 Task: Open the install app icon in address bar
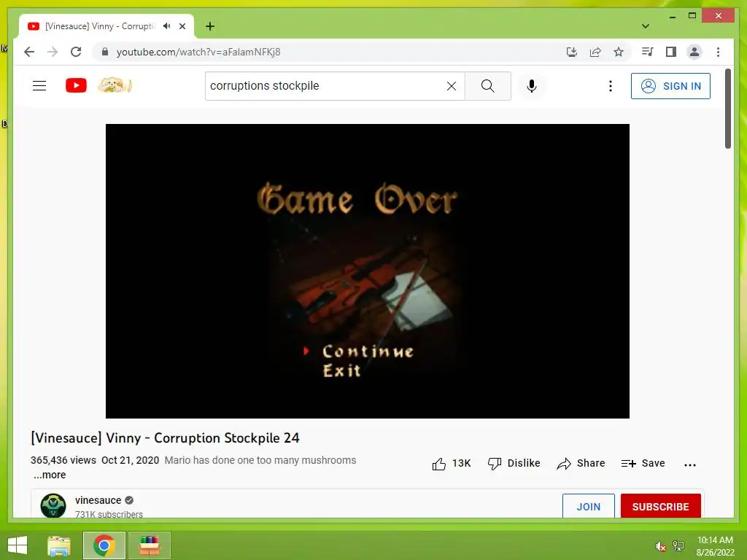pyautogui.click(x=572, y=52)
